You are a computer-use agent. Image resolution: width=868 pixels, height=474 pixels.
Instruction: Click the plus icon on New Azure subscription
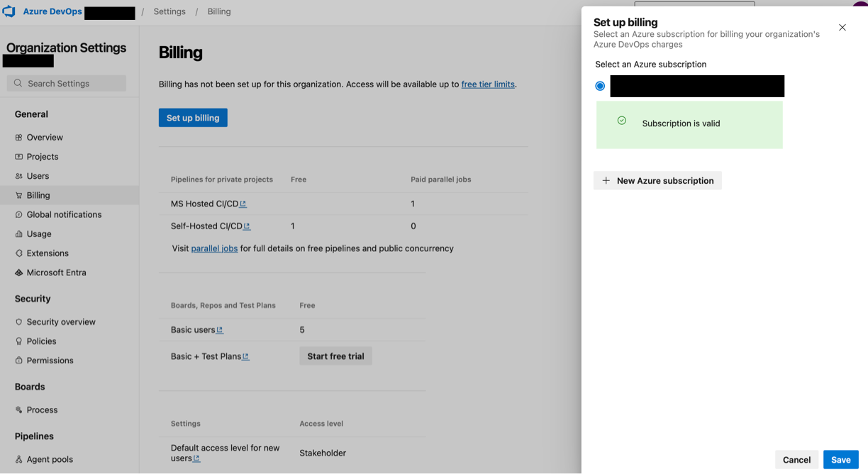point(606,181)
